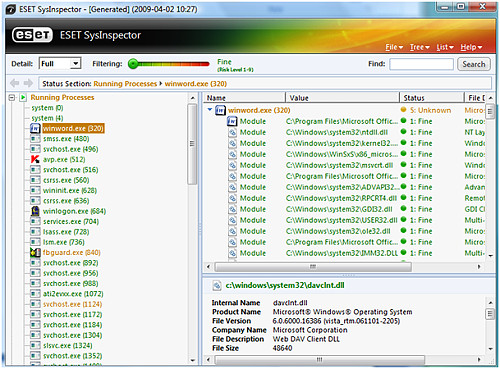Screen dimensions: 500x369
Task: Collapse the winword.exe (320) list entry
Action: pyautogui.click(x=210, y=109)
